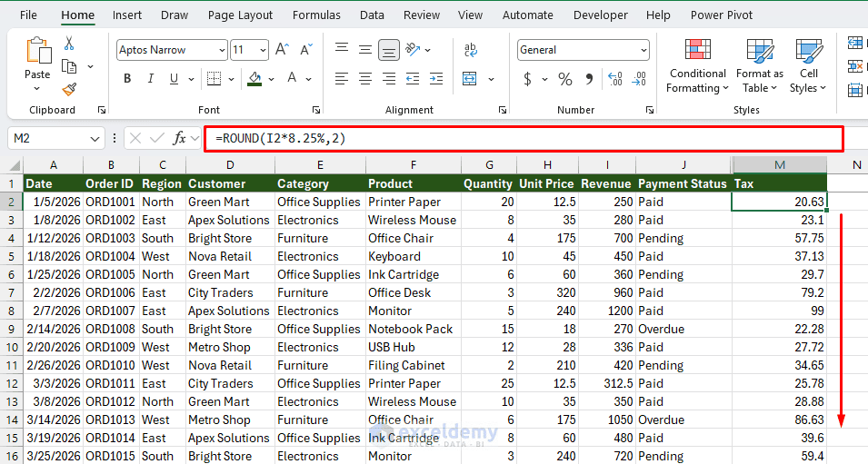Screen dimensions: 868x464
Task: Click Merge & Center icon
Action: 469,78
